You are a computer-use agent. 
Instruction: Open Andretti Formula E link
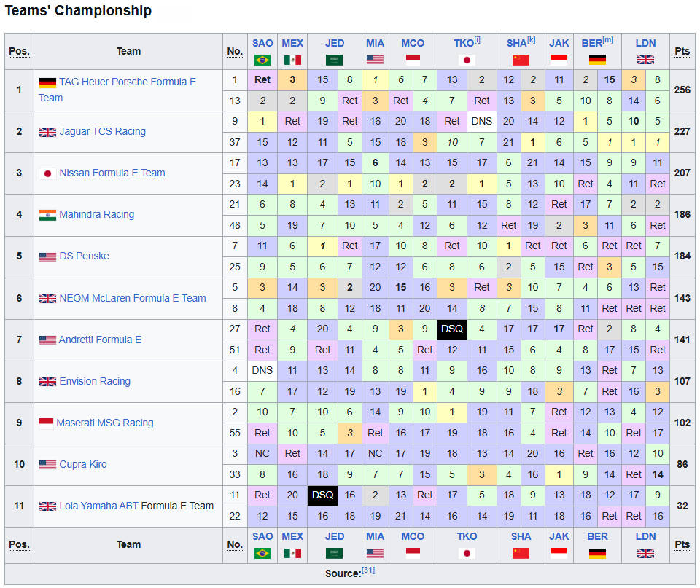click(x=100, y=340)
